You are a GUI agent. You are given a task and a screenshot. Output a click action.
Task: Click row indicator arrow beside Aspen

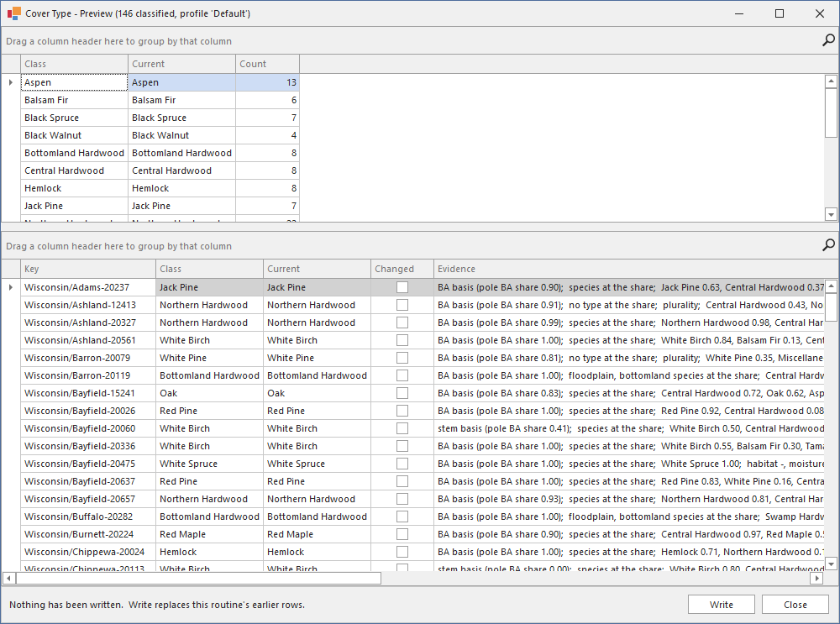11,82
